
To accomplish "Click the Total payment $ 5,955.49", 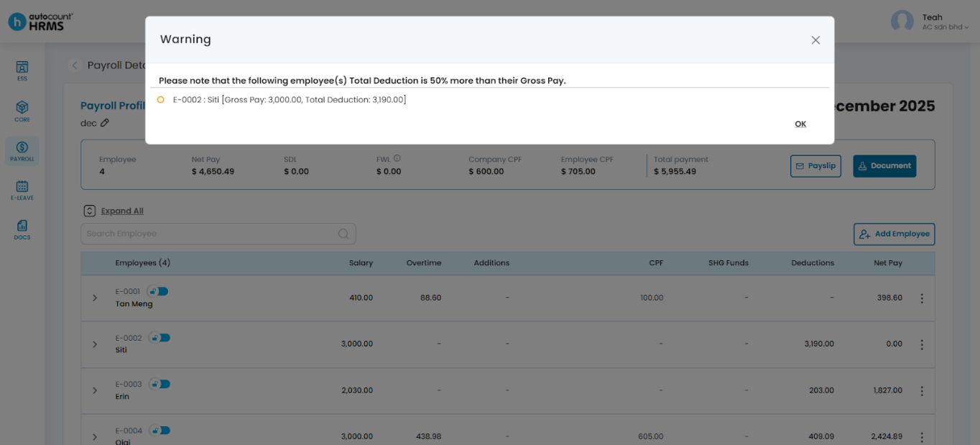I will point(675,172).
